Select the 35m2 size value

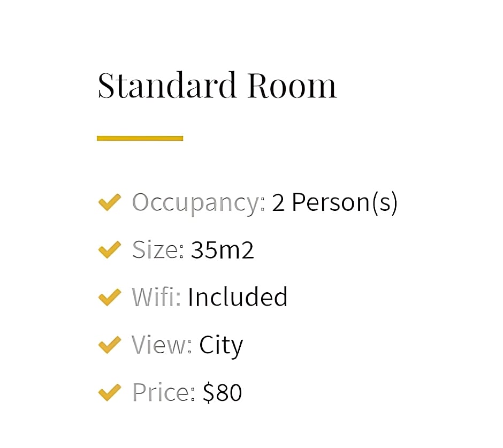pyautogui.click(x=222, y=250)
